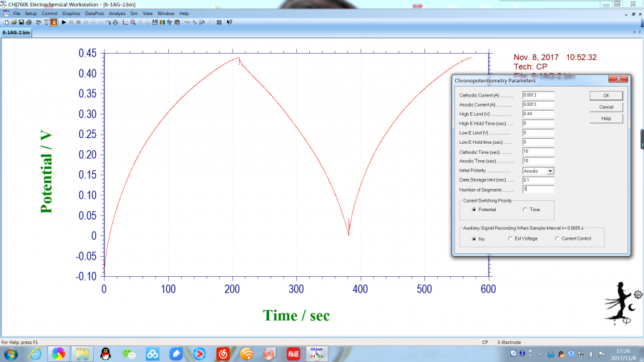Click the Anodic Time (sec) field
The image size is (644, 362).
(538, 161)
